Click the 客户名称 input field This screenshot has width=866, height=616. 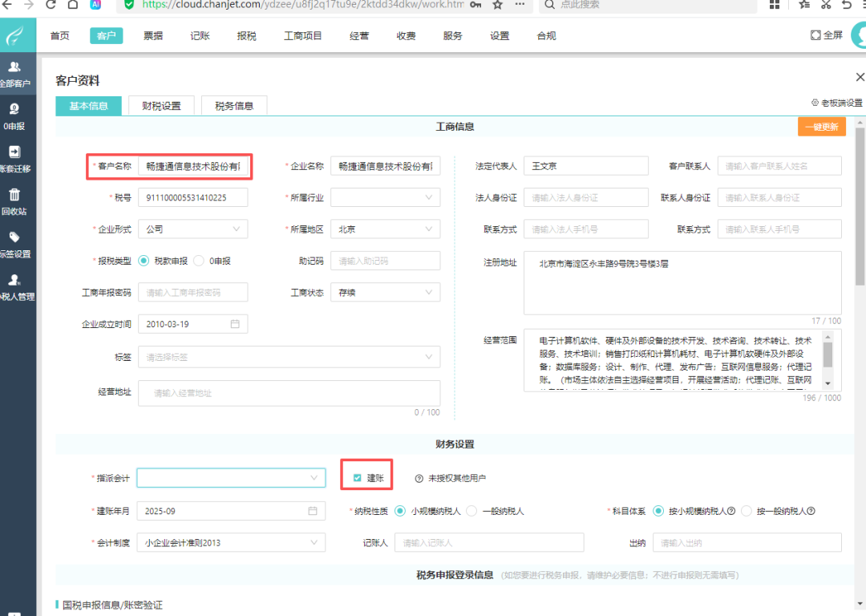192,166
